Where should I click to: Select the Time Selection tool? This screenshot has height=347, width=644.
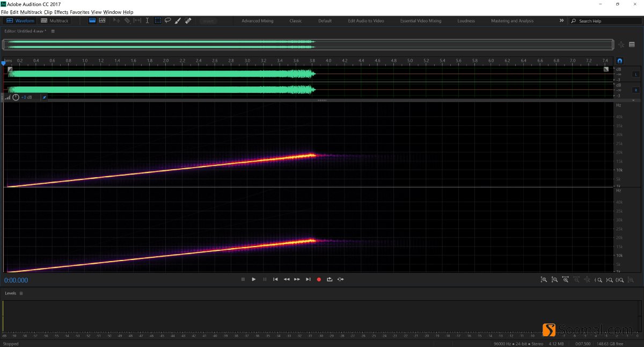click(x=148, y=20)
